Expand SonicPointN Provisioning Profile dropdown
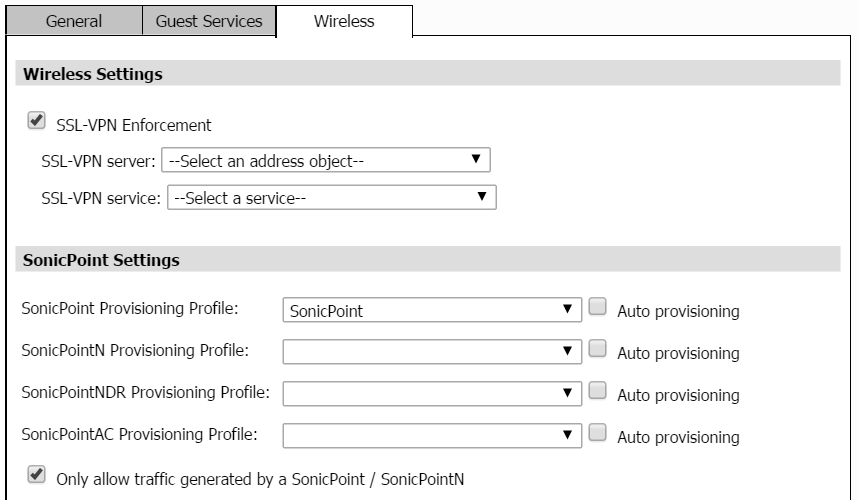The width and height of the screenshot is (858, 500). pyautogui.click(x=432, y=352)
